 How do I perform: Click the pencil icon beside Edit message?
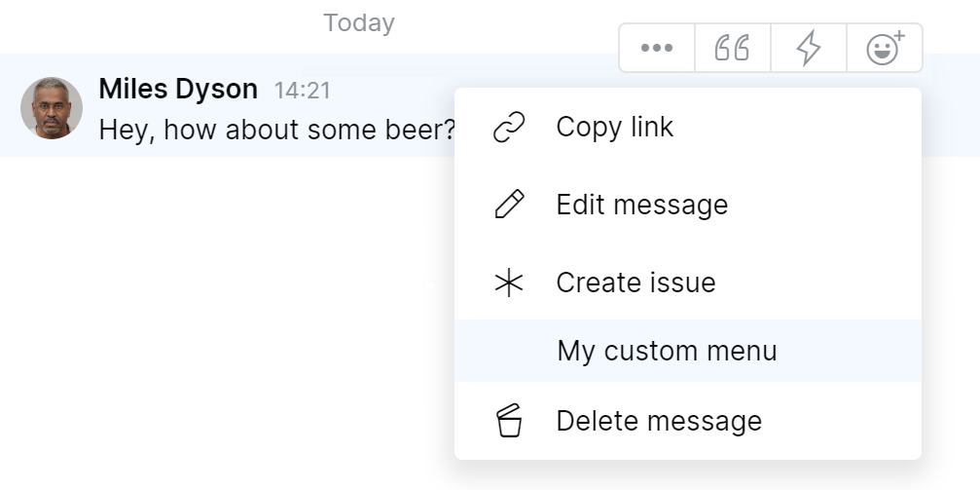click(x=509, y=206)
